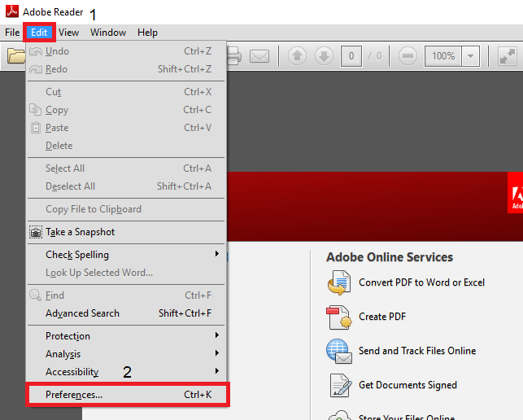This screenshot has width=523, height=420.
Task: Go to previous page with up arrow
Action: click(x=297, y=55)
